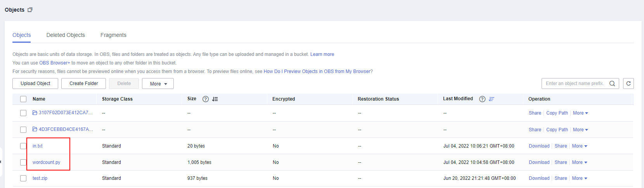Screen dimensions: 644x188
Task: Switch to the Deleted Objects tab
Action: click(x=66, y=35)
